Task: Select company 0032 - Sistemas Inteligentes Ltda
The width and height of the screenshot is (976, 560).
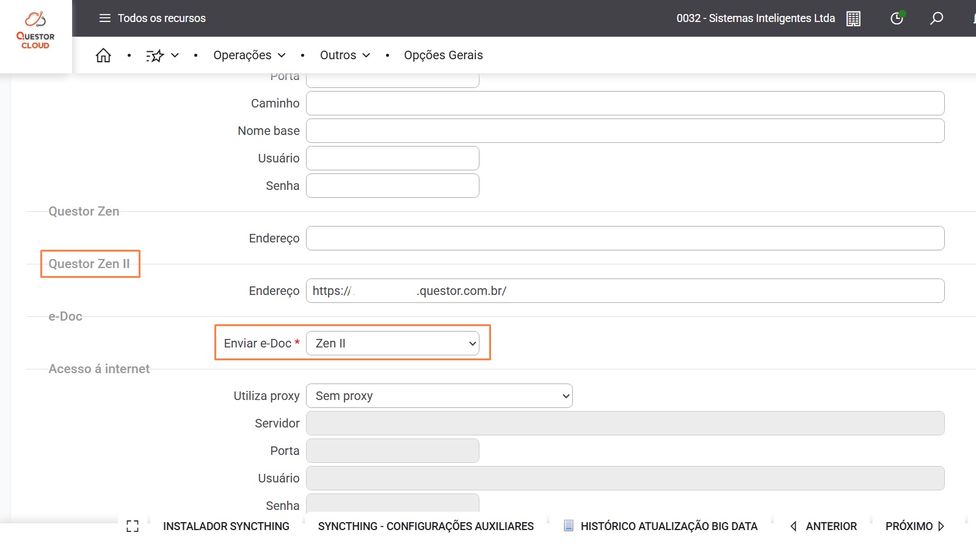Action: pos(756,18)
